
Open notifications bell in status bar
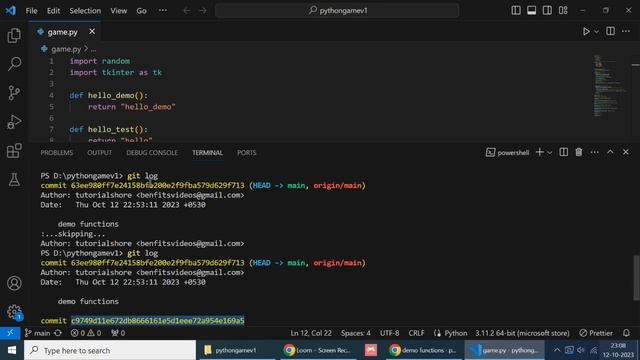(626, 333)
